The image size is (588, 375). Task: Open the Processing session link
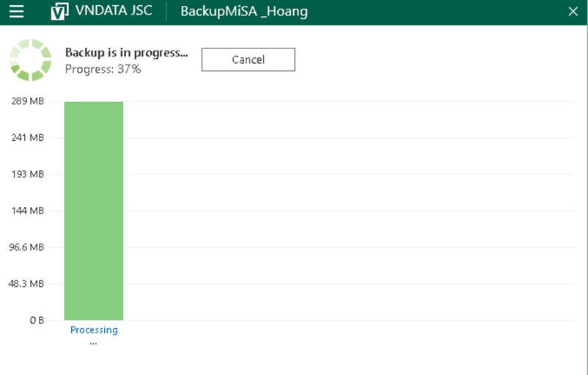(94, 330)
